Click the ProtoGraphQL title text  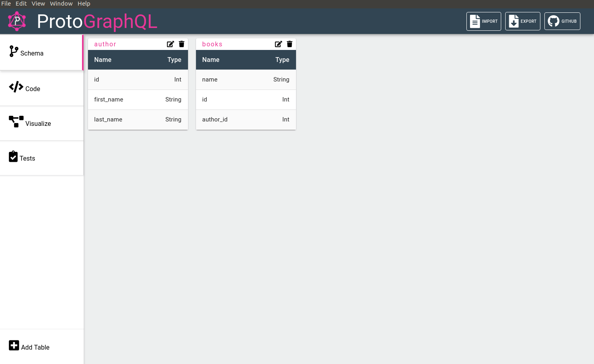(97, 22)
